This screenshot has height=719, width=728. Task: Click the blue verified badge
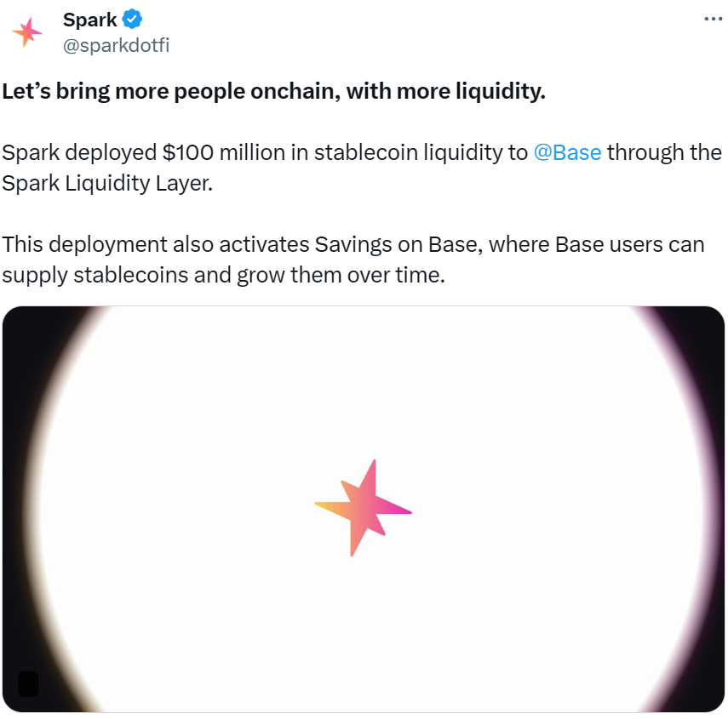(x=132, y=19)
